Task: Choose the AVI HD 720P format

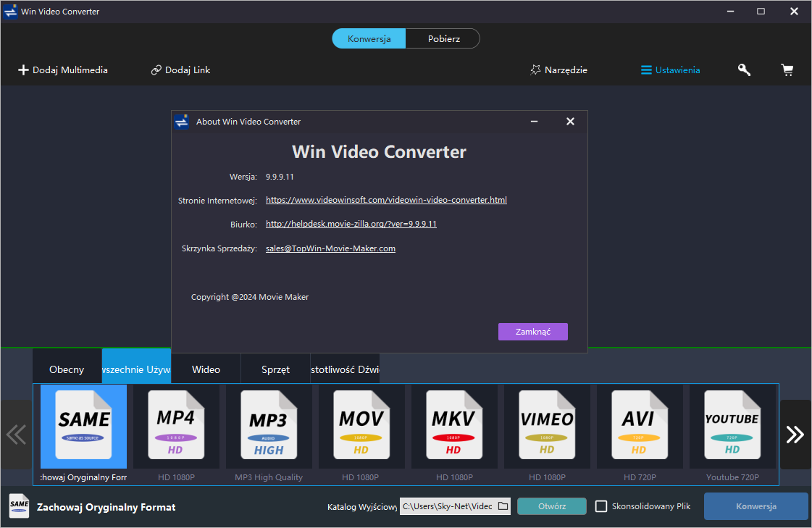Action: (640, 426)
